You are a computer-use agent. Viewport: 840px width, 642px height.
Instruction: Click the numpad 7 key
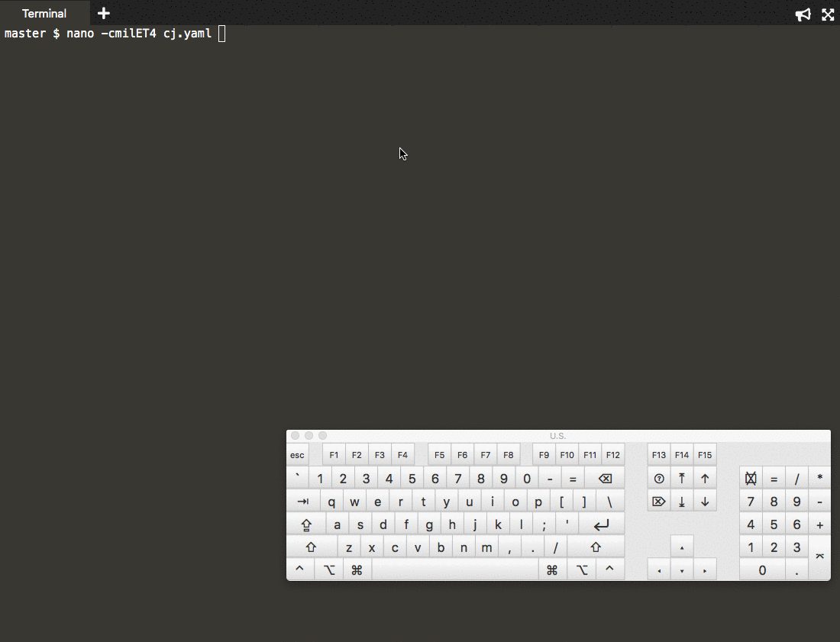[x=751, y=502]
